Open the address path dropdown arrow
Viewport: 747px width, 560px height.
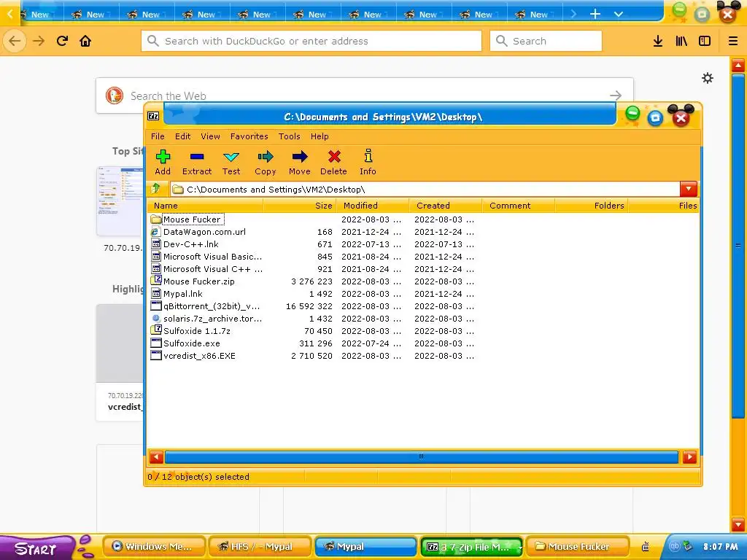689,189
